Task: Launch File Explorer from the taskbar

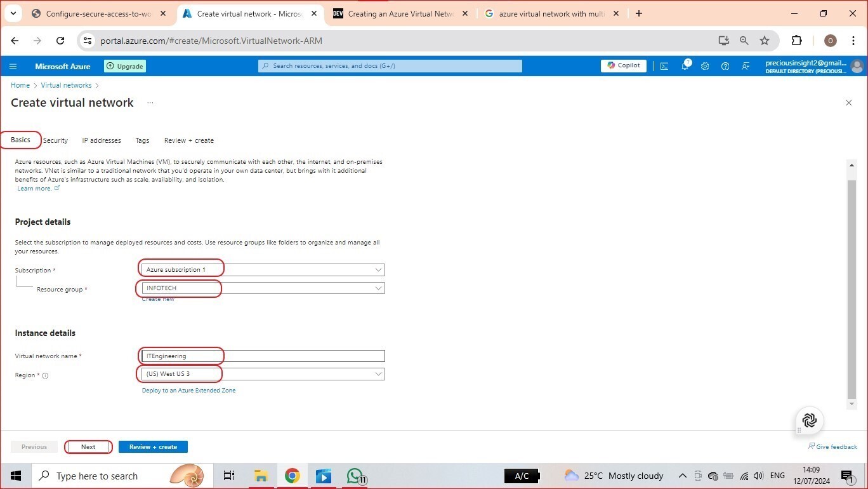Action: [x=261, y=476]
